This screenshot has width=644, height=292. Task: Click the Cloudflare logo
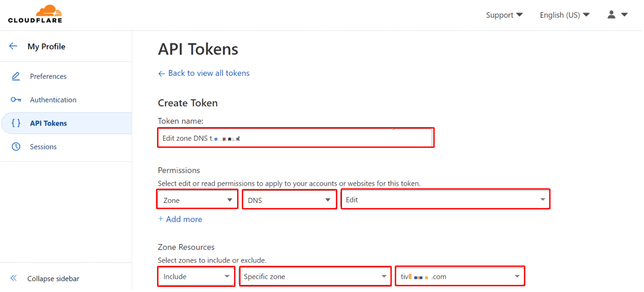pyautogui.click(x=34, y=14)
